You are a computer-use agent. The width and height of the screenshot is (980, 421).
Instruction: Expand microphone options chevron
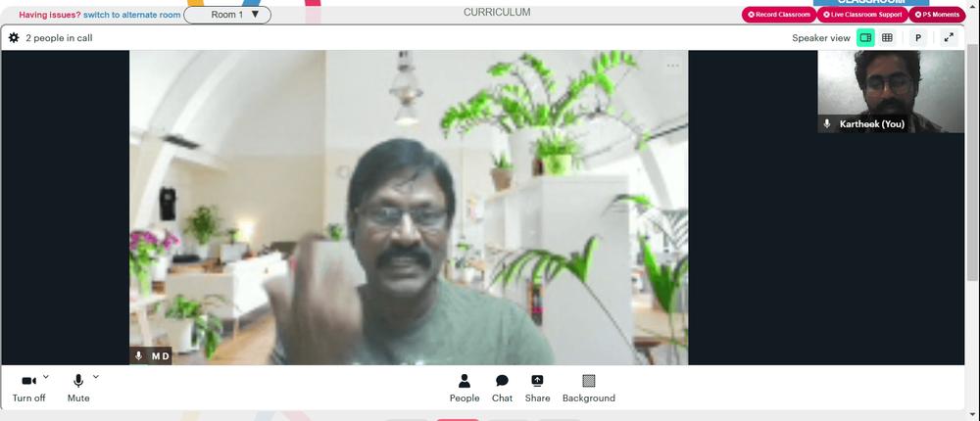click(96, 377)
